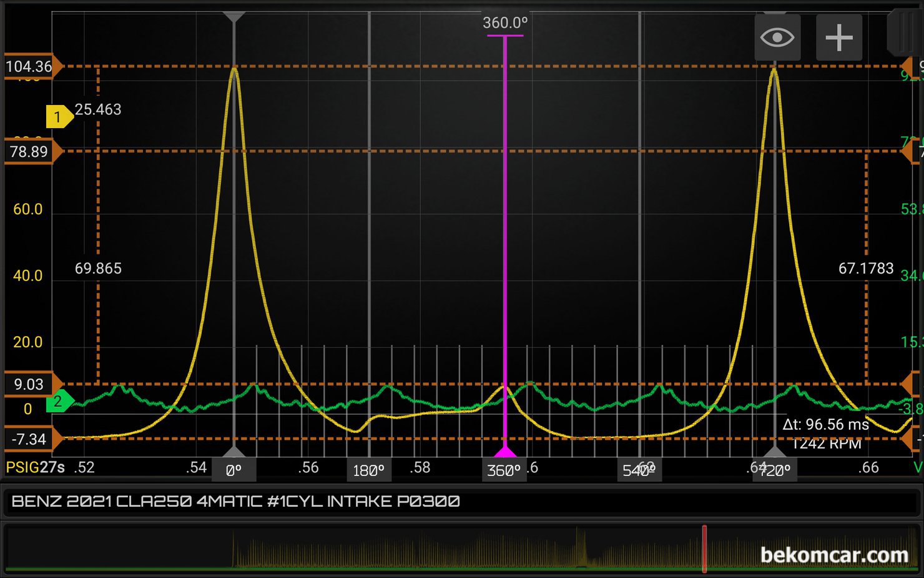This screenshot has width=924, height=578.
Task: Click the 25.463 cursor difference value
Action: pyautogui.click(x=98, y=109)
